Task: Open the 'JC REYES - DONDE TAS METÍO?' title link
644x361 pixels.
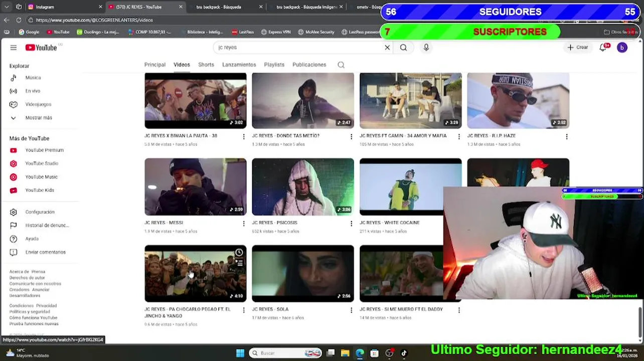Action: (x=286, y=136)
